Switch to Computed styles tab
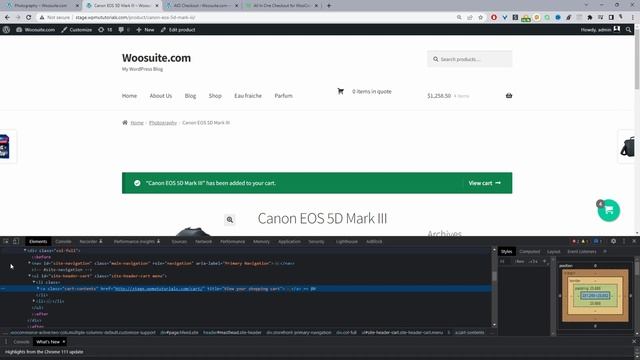Viewport: 640px width, 360px height. (530, 251)
